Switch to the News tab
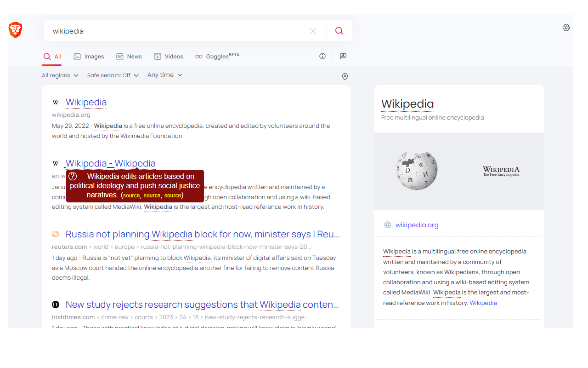This screenshot has height=368, width=588. coord(129,57)
